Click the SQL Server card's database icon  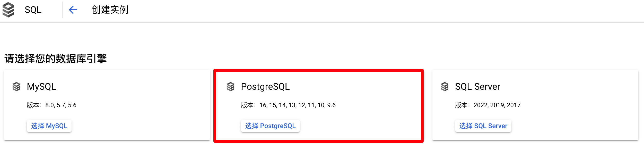click(x=445, y=87)
